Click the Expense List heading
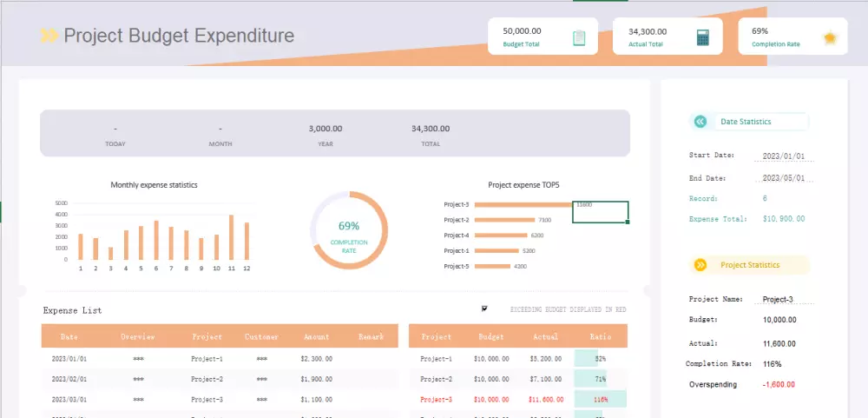The height and width of the screenshot is (418, 868). pos(73,310)
